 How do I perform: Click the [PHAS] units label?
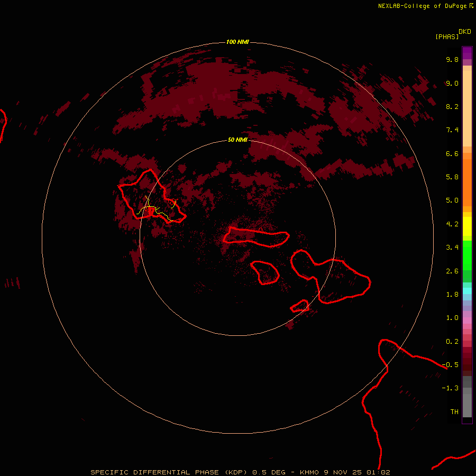[447, 36]
